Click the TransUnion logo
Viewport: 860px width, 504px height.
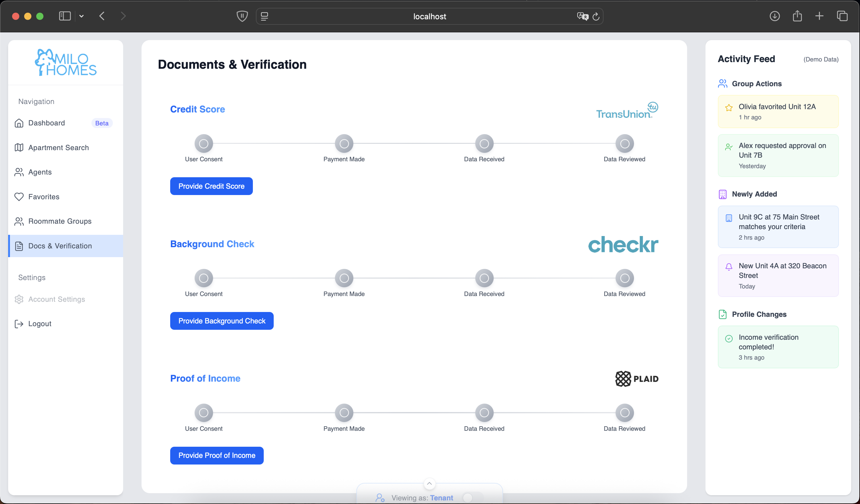coord(627,110)
